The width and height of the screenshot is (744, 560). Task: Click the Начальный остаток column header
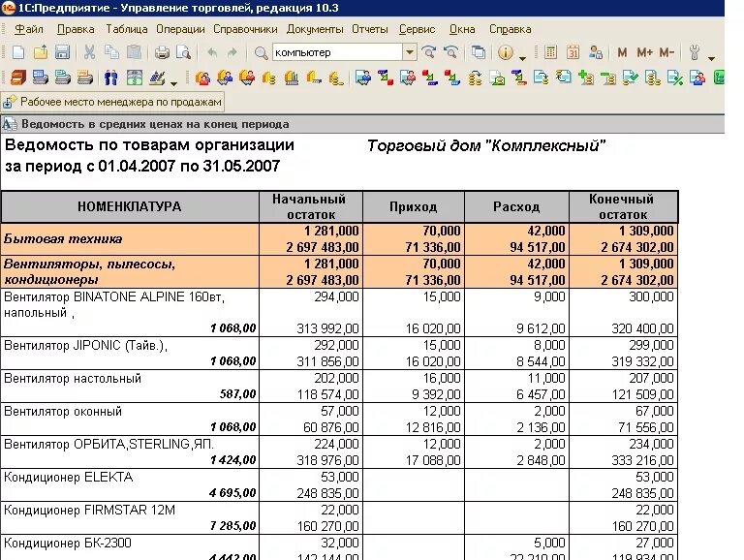coord(310,206)
